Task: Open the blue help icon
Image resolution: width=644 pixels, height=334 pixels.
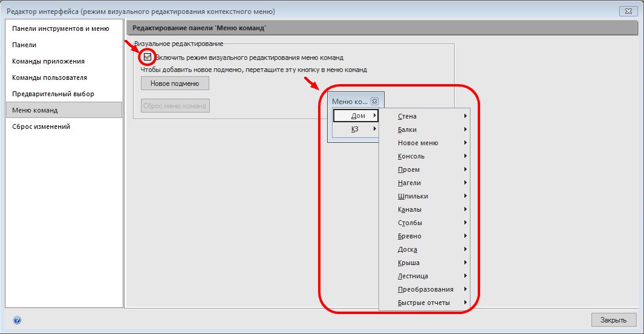Action: 17,320
